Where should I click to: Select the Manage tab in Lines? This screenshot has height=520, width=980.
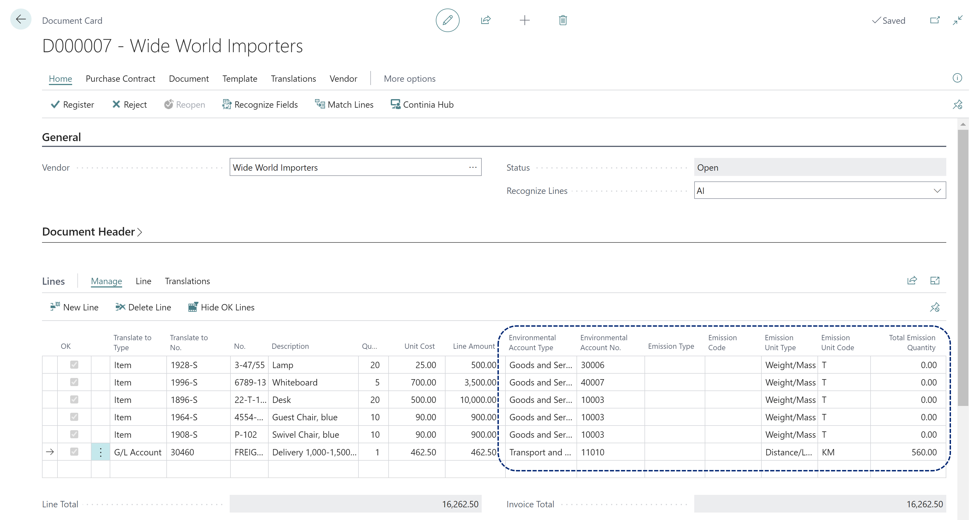106,281
